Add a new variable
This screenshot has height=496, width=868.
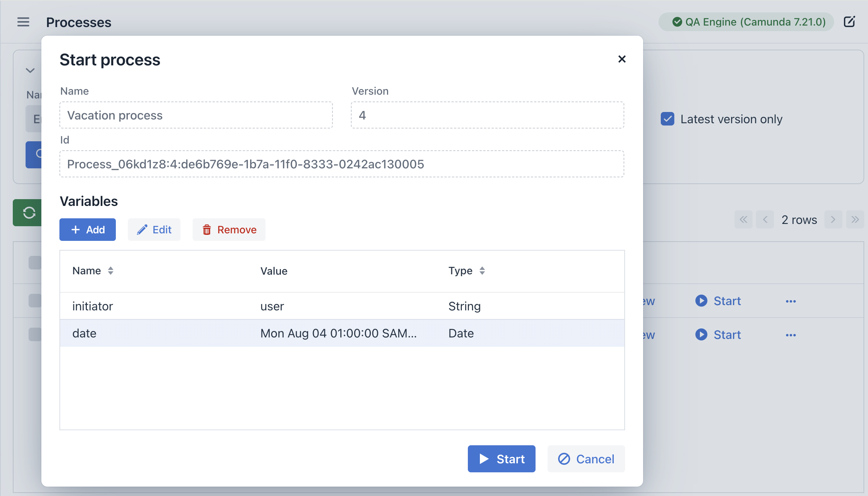pos(88,230)
